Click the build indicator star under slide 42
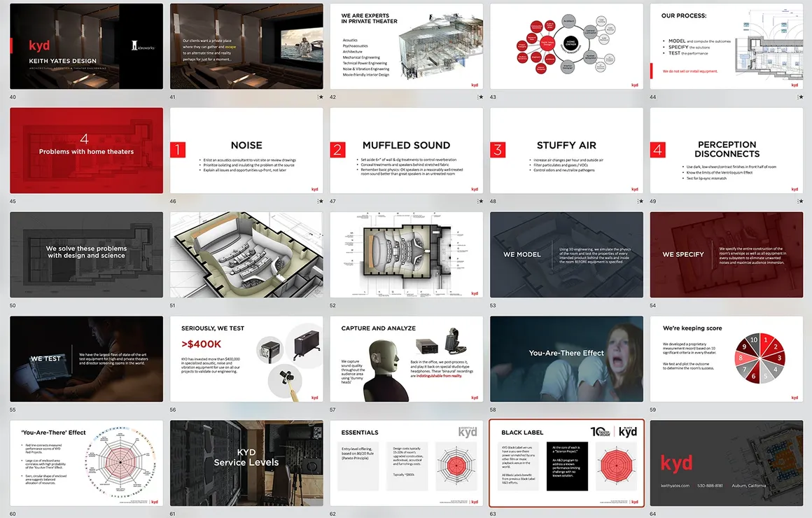 [x=480, y=97]
